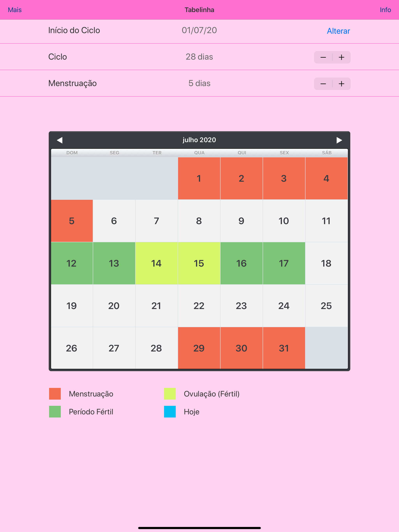Decrease Menstruação days with minus button

323,84
